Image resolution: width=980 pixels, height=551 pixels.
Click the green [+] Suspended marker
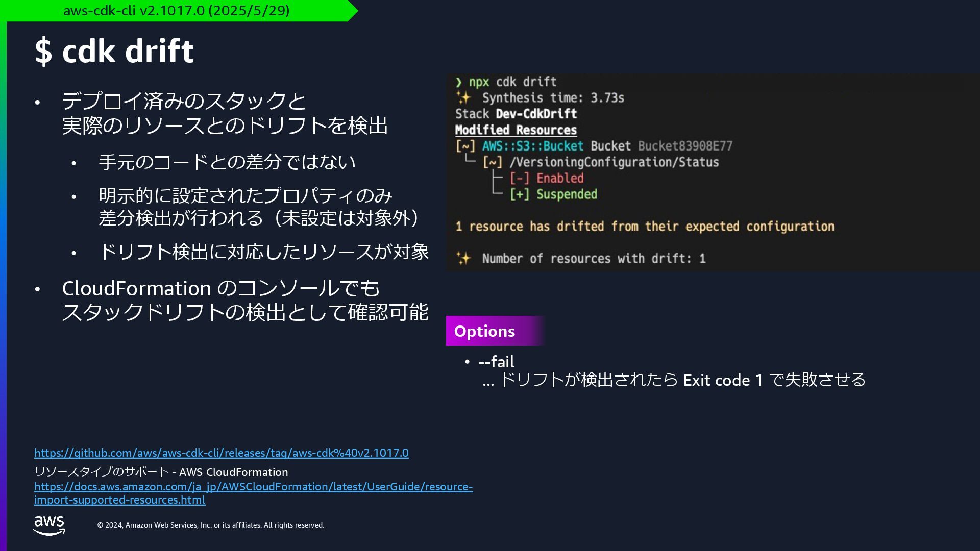pyautogui.click(x=519, y=194)
